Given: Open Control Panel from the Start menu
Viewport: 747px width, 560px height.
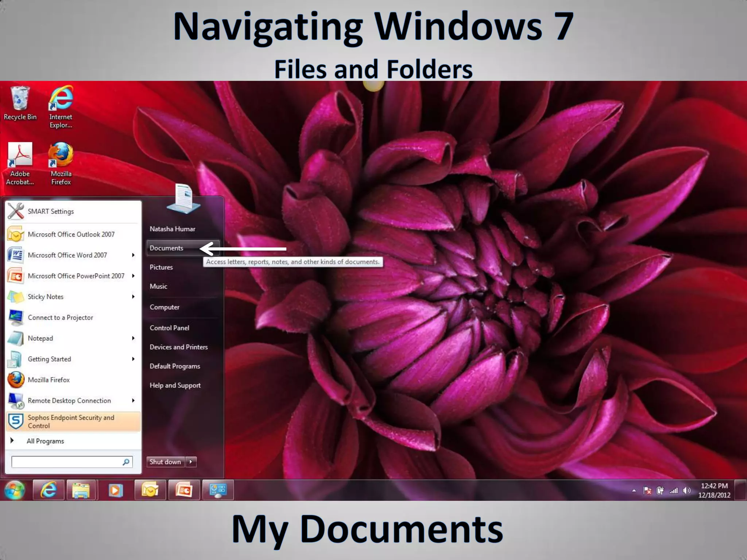Looking at the screenshot, I should tap(169, 328).
